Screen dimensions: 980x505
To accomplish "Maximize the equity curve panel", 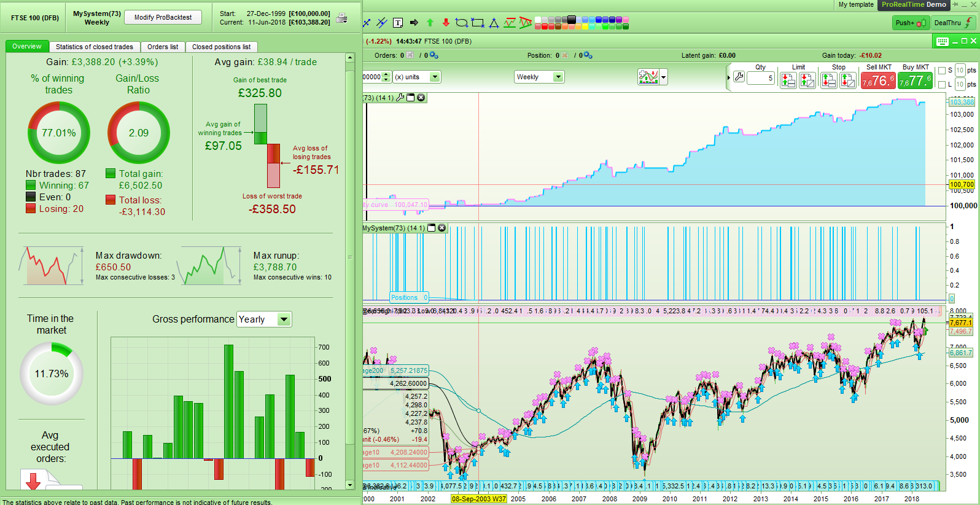I will [411, 98].
